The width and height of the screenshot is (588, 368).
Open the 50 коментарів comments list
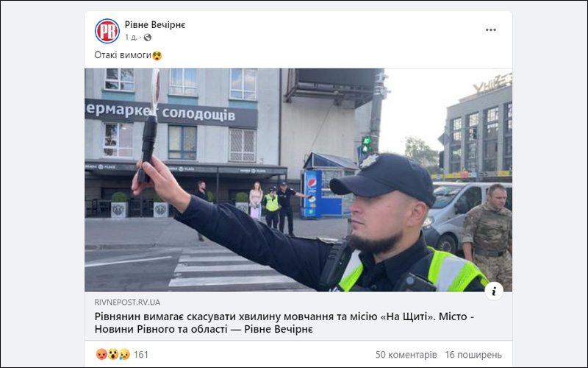click(406, 355)
